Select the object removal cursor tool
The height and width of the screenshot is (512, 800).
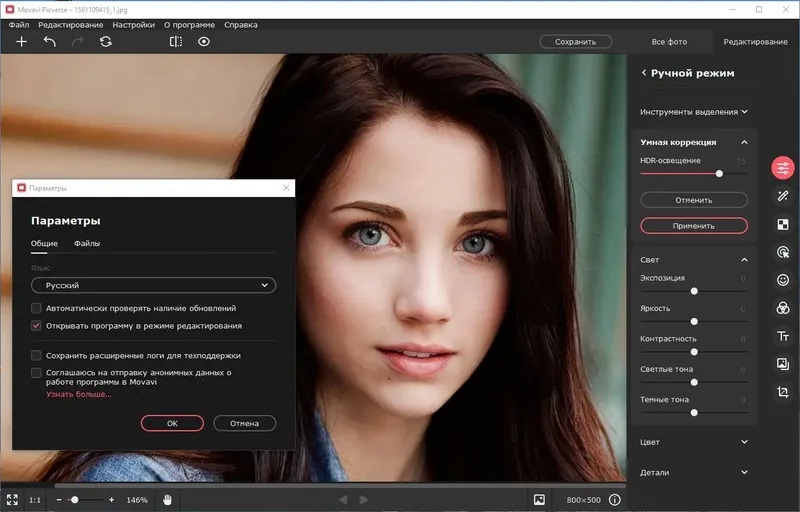(x=783, y=252)
